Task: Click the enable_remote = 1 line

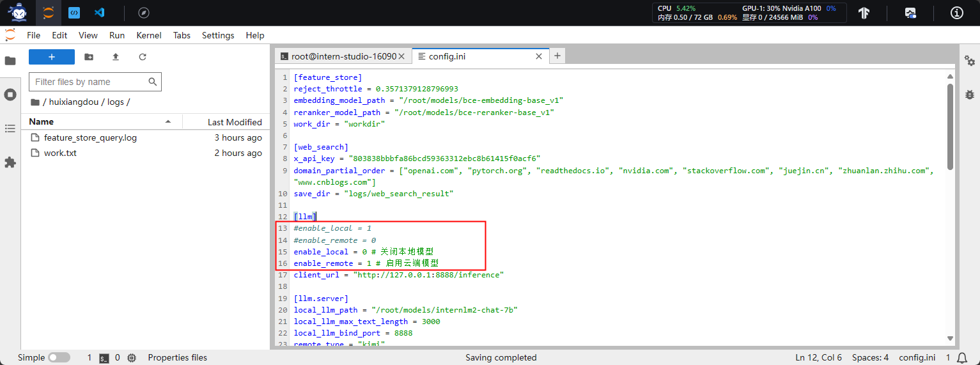Action: tap(366, 263)
